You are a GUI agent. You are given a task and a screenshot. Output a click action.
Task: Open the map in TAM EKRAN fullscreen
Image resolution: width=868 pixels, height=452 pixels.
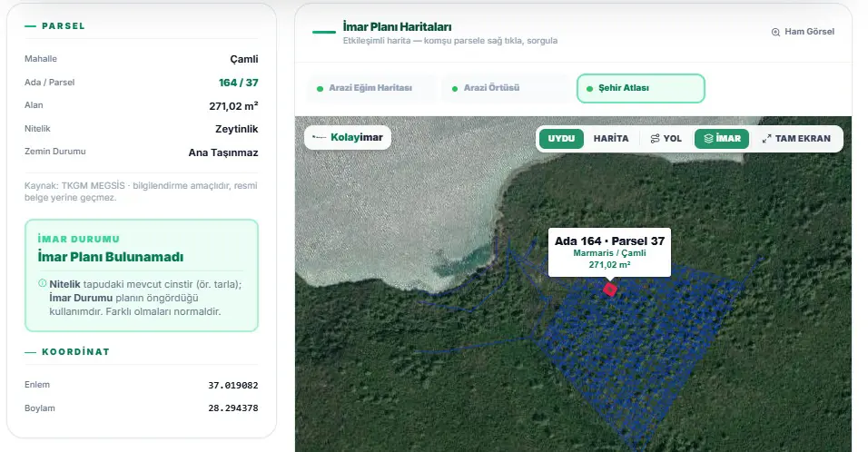(796, 138)
